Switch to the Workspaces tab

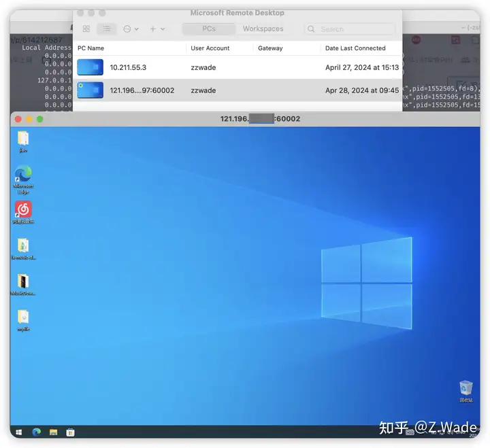tap(263, 29)
